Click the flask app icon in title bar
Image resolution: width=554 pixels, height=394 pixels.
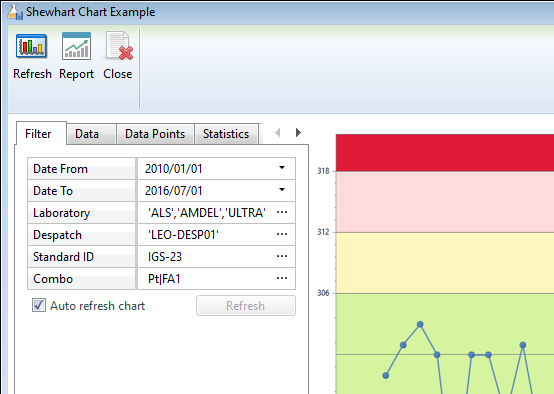coord(14,12)
